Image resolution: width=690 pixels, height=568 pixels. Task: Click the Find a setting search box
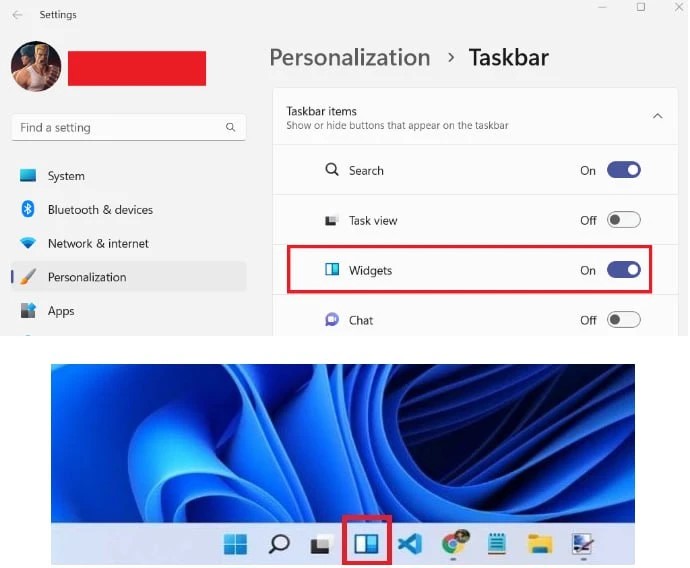pyautogui.click(x=128, y=128)
